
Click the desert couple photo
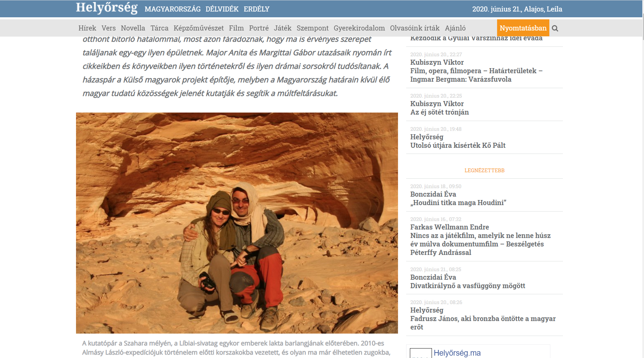click(237, 223)
